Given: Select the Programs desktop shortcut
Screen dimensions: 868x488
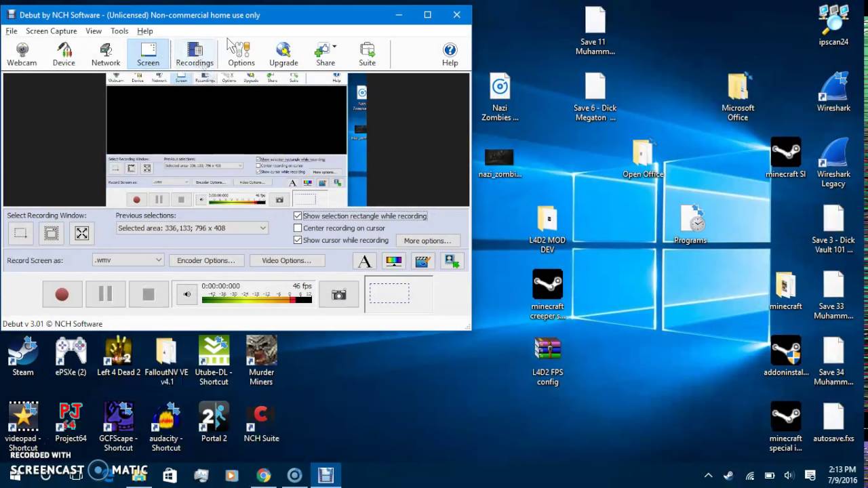Looking at the screenshot, I should (690, 224).
